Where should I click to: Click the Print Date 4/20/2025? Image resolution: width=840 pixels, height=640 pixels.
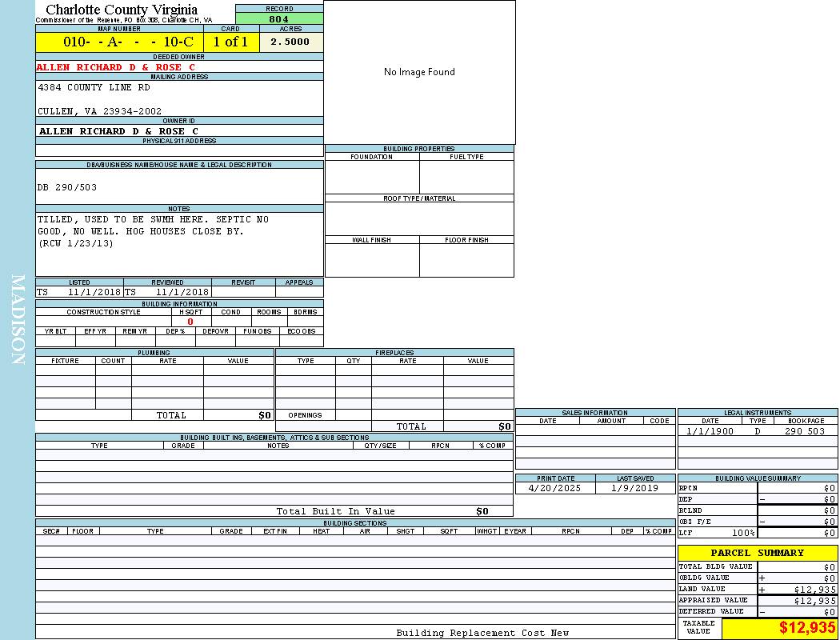coord(555,488)
